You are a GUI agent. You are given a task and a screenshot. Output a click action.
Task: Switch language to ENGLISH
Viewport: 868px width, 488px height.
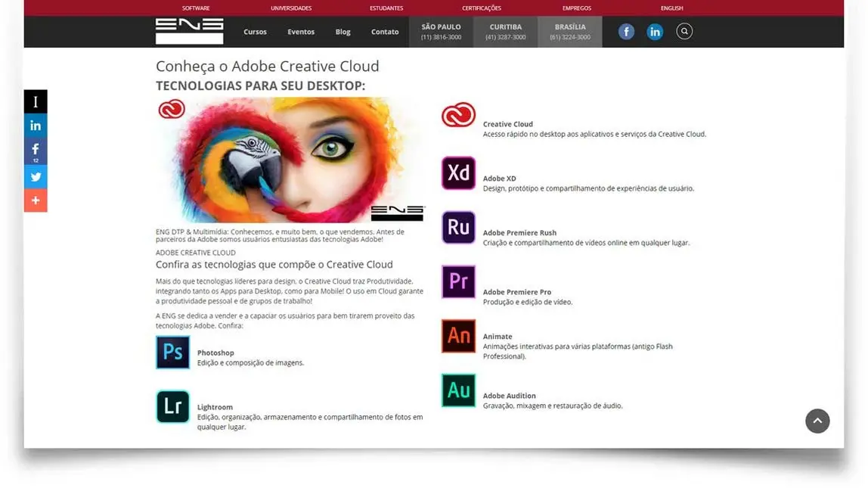point(672,8)
